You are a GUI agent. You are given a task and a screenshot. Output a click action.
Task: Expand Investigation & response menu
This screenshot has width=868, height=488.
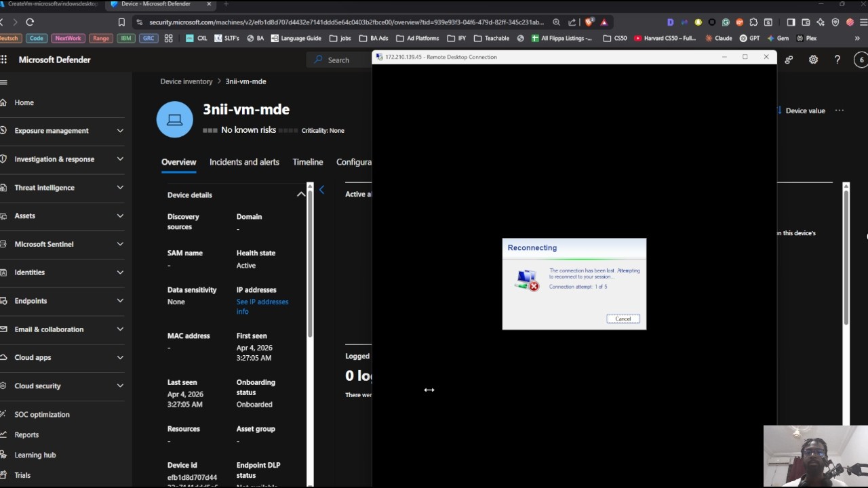120,159
